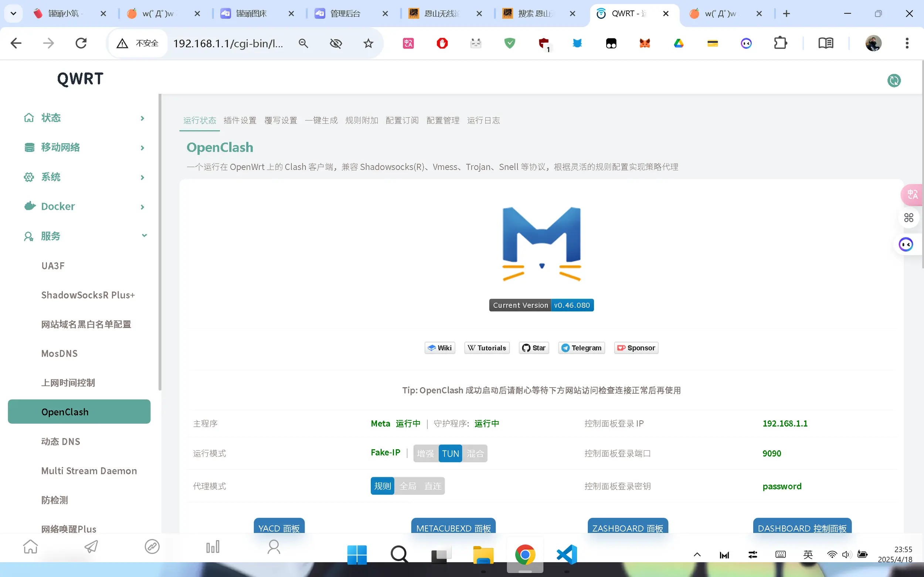Click the bar chart icon in bottom bar

click(x=213, y=546)
